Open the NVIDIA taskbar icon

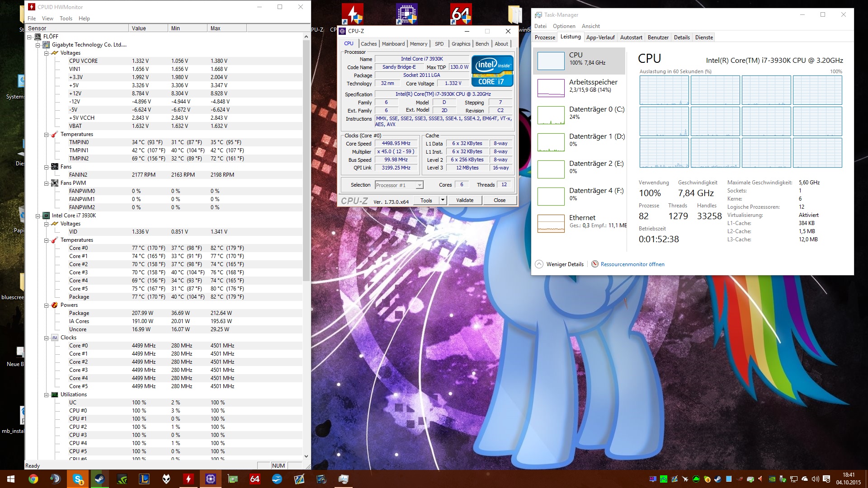[x=122, y=479]
